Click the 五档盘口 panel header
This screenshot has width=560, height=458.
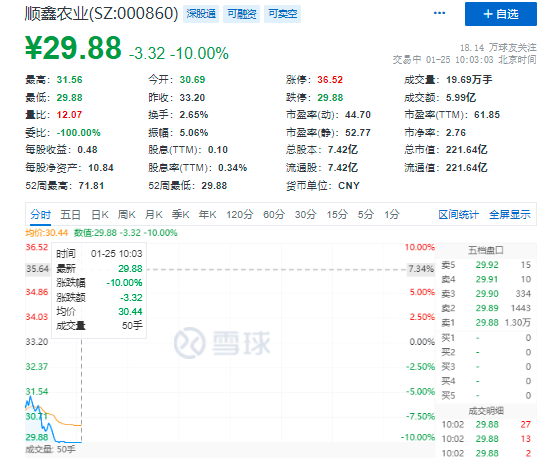click(486, 250)
